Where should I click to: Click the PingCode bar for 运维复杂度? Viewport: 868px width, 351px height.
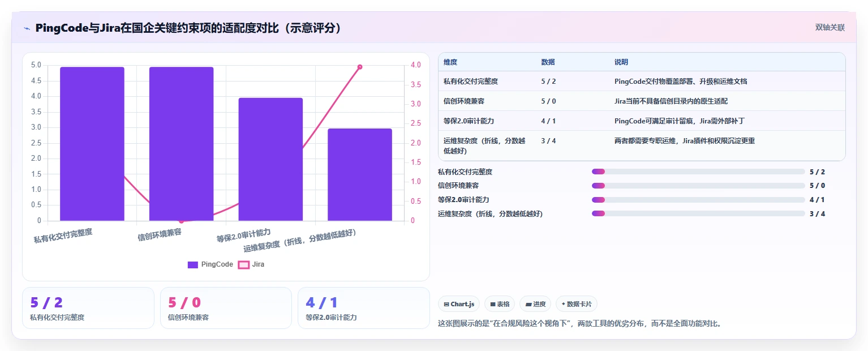point(360,175)
